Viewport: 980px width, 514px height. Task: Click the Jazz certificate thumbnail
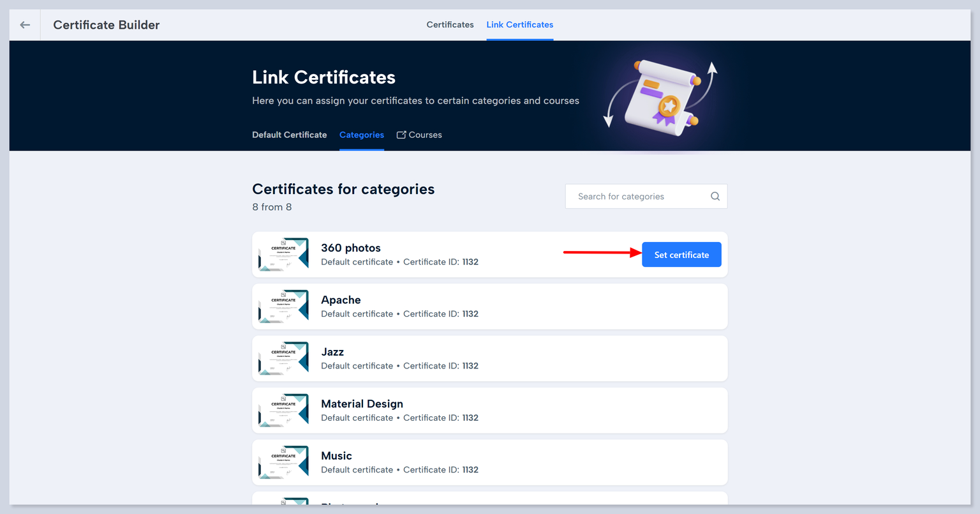283,359
